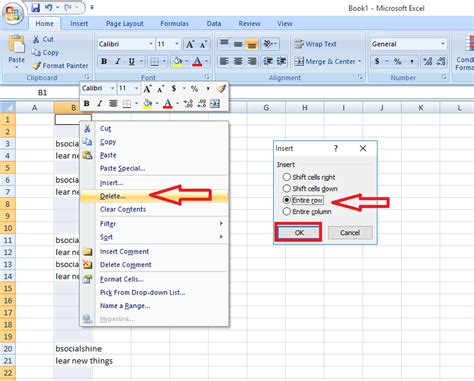
Task: Apply Percent Style in ribbon
Action: 397,61
